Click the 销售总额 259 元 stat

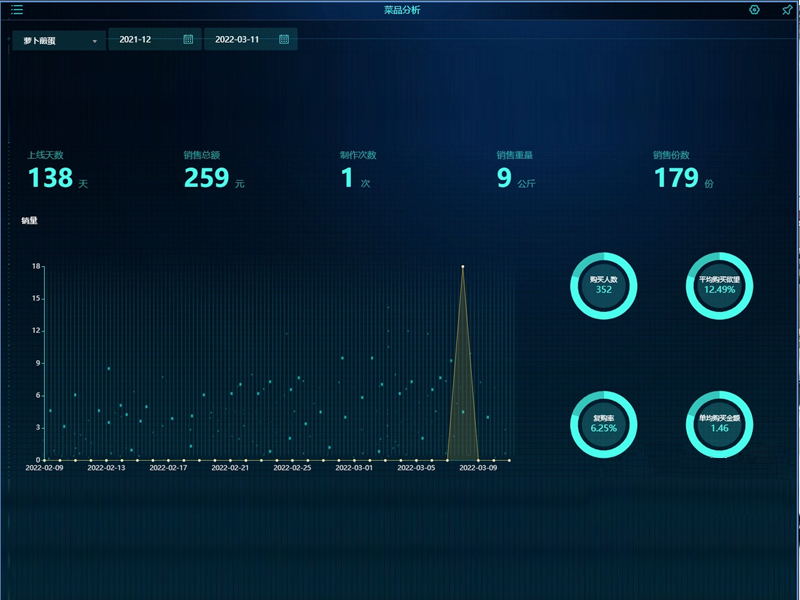tap(213, 172)
